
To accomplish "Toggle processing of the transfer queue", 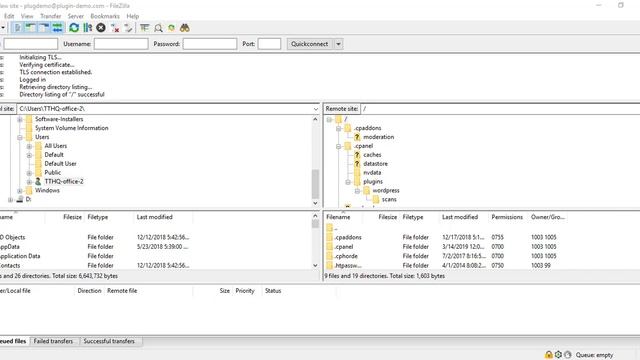I will 88,28.
